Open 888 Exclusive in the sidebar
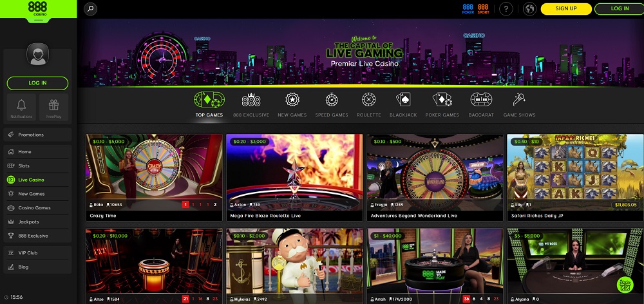This screenshot has height=304, width=644. [x=37, y=235]
